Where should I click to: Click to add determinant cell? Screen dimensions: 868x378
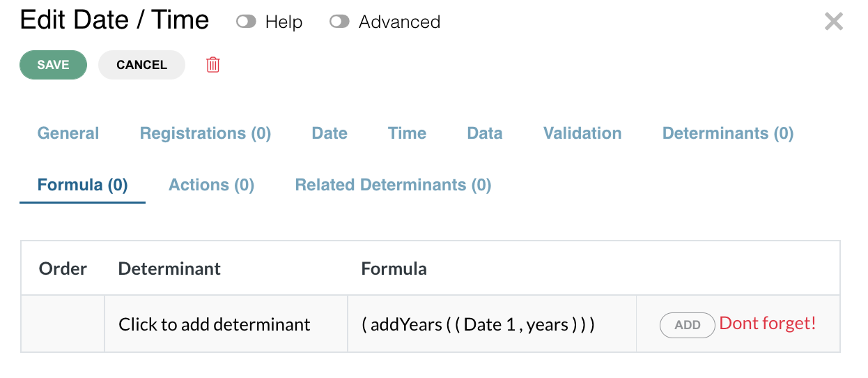pyautogui.click(x=226, y=324)
